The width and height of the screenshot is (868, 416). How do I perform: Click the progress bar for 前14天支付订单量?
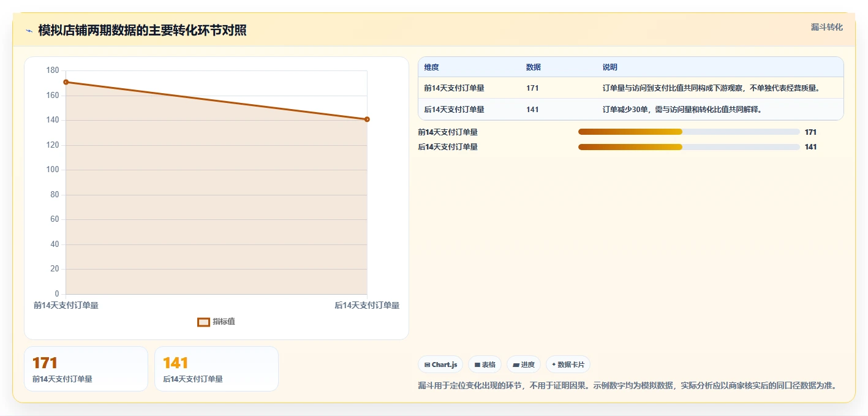coord(689,132)
